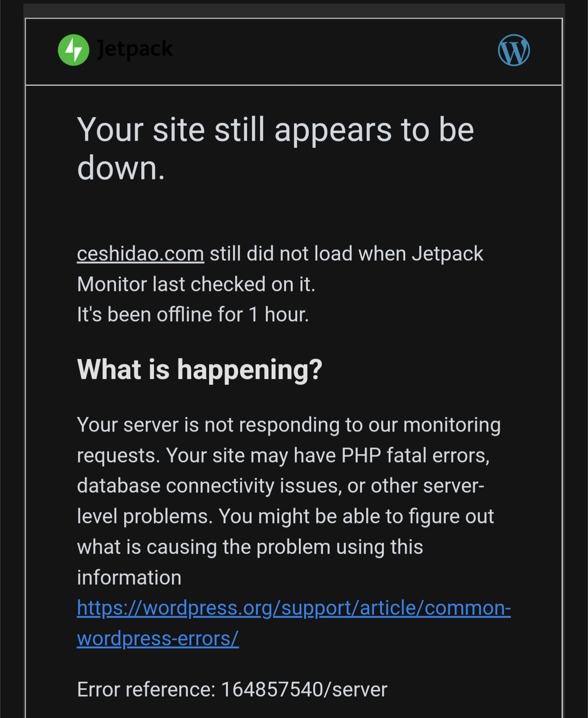588x718 pixels.
Task: Click "It's been offline for 1 hour." text
Action: point(193,315)
